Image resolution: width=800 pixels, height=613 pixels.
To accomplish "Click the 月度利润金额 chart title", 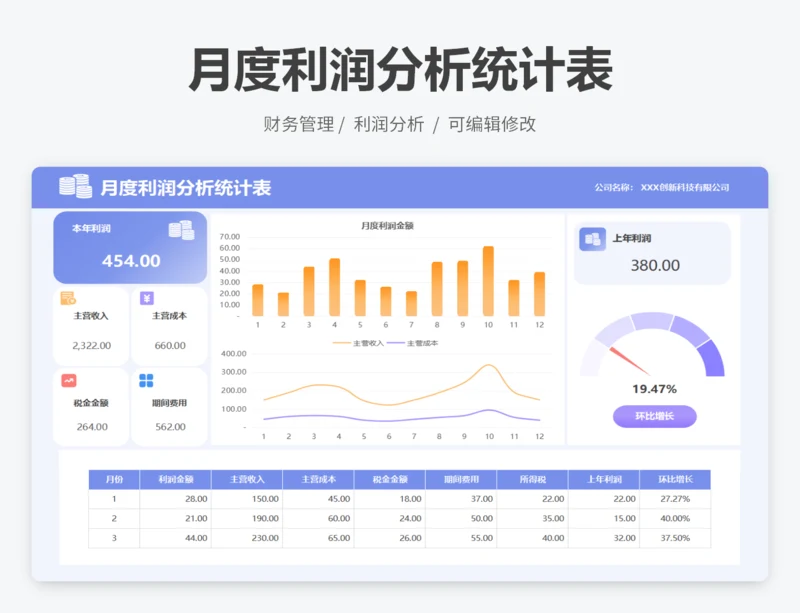I will 387,226.
